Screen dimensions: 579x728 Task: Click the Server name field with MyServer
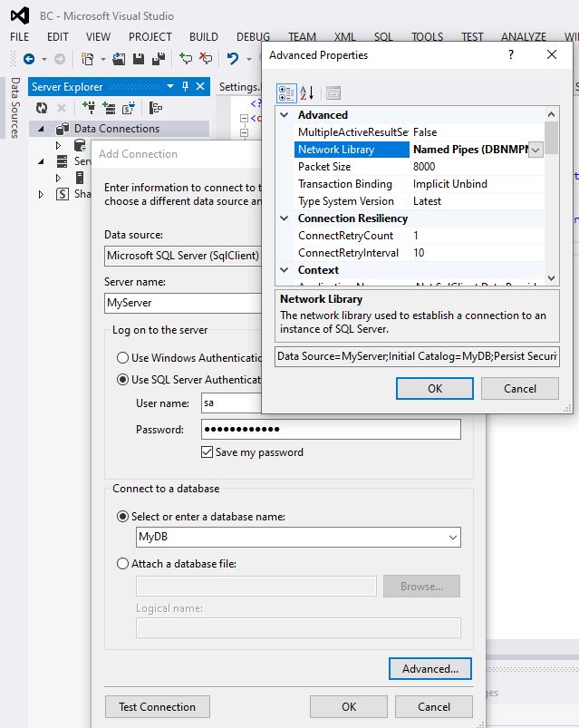pos(184,303)
